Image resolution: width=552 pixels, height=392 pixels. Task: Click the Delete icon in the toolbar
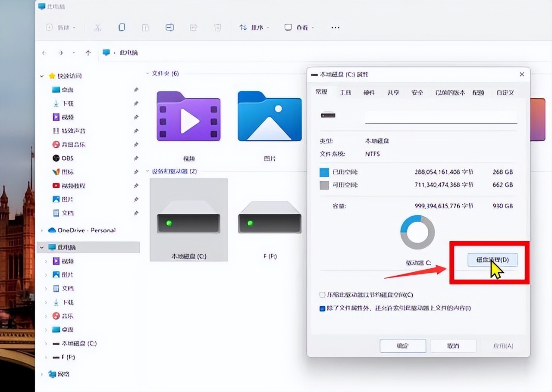point(217,27)
